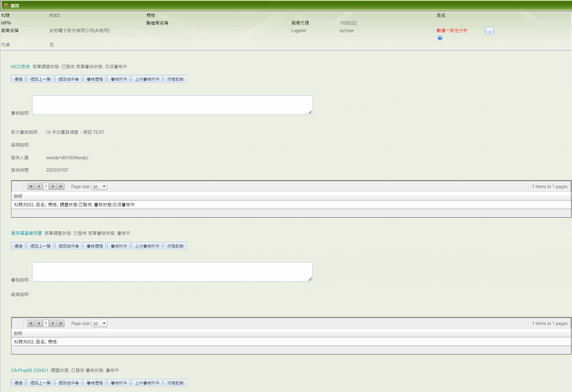This screenshot has height=392, width=572.
Task: Go to next page in 衝突礦產聲明書 grid
Action: coord(53,323)
